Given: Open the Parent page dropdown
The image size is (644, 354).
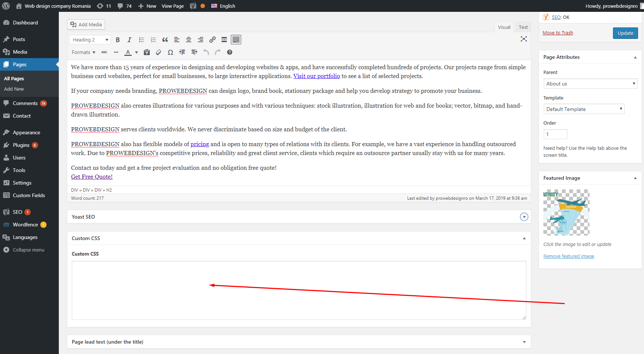Looking at the screenshot, I should [590, 84].
